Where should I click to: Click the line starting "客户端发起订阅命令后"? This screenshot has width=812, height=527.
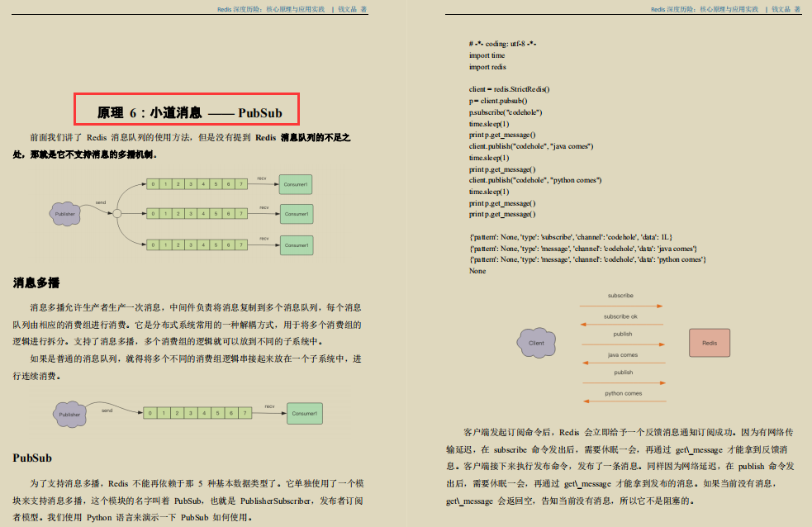628,432
